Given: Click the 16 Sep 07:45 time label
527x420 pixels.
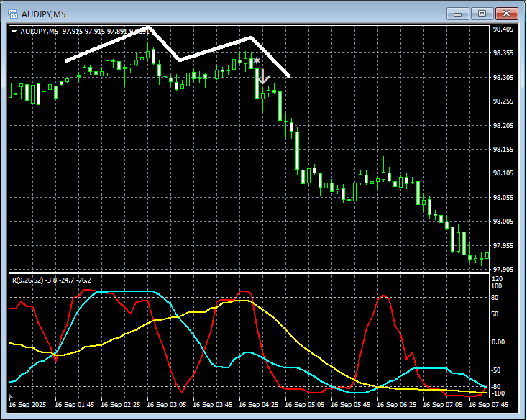Looking at the screenshot, I should [487, 406].
